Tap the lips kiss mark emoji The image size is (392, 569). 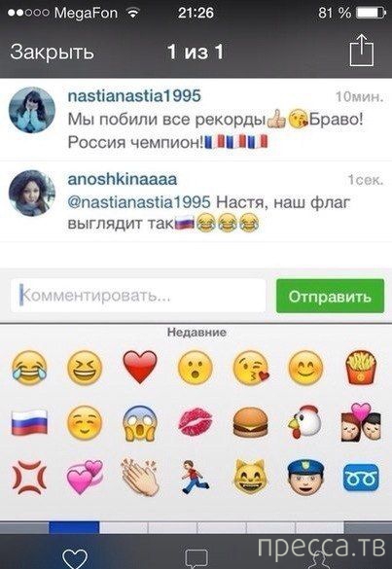pyautogui.click(x=196, y=422)
